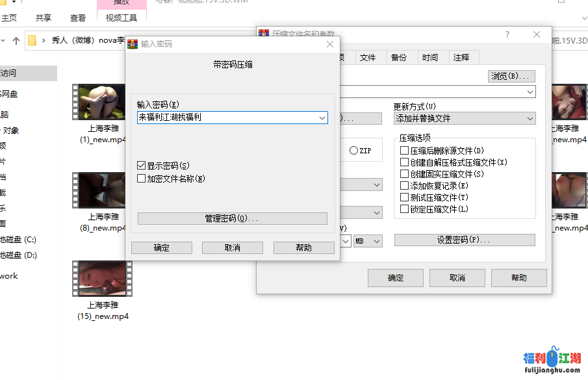Check 压缩后删除源文件 option

click(405, 151)
